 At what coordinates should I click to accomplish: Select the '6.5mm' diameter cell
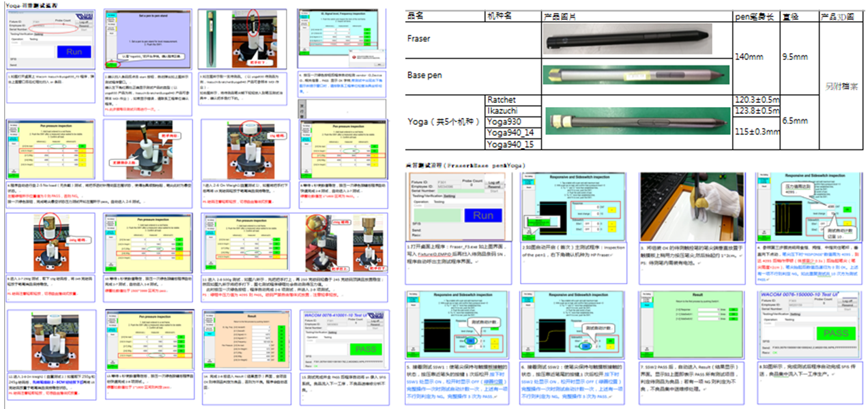pos(800,121)
